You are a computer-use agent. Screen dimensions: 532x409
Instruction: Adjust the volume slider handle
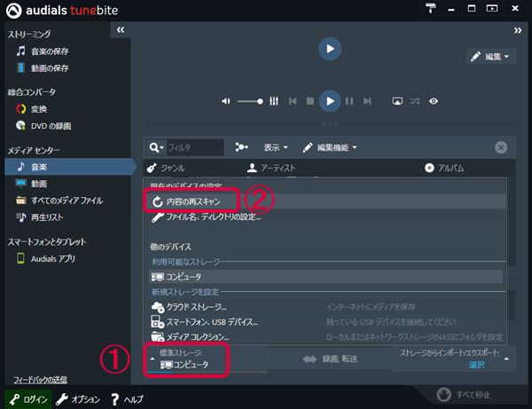[x=260, y=101]
